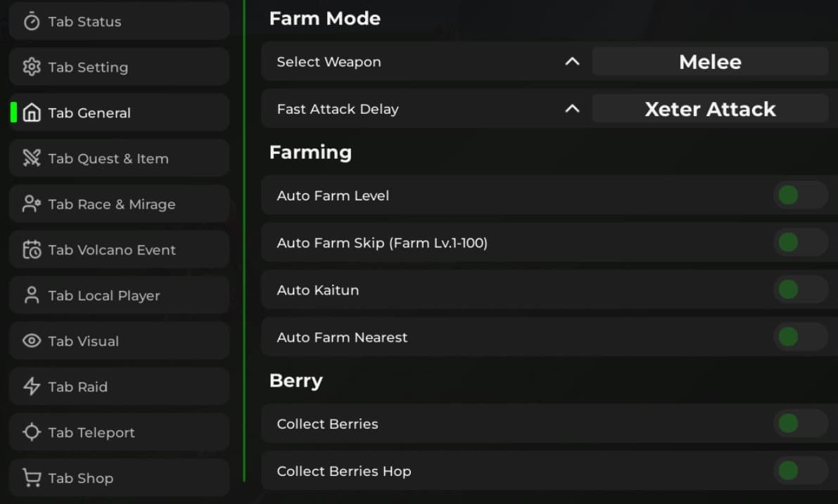Click the timer icon on Tab Status

31,21
